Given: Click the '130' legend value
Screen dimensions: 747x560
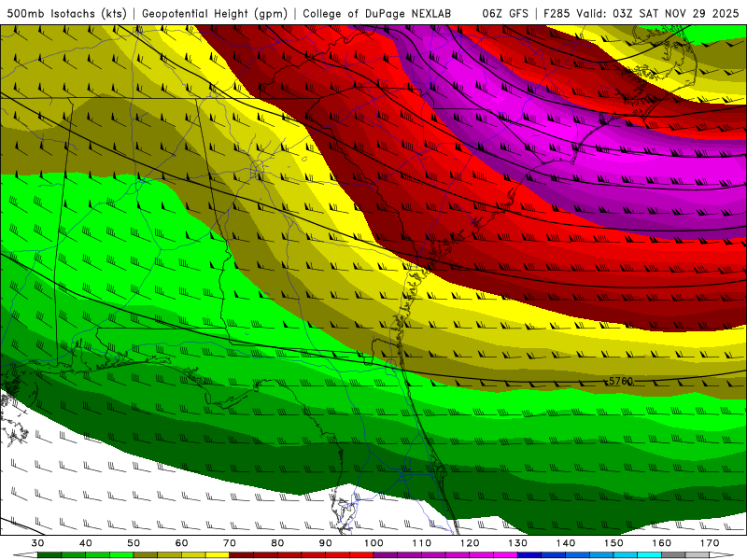Looking at the screenshot, I should pyautogui.click(x=517, y=543).
